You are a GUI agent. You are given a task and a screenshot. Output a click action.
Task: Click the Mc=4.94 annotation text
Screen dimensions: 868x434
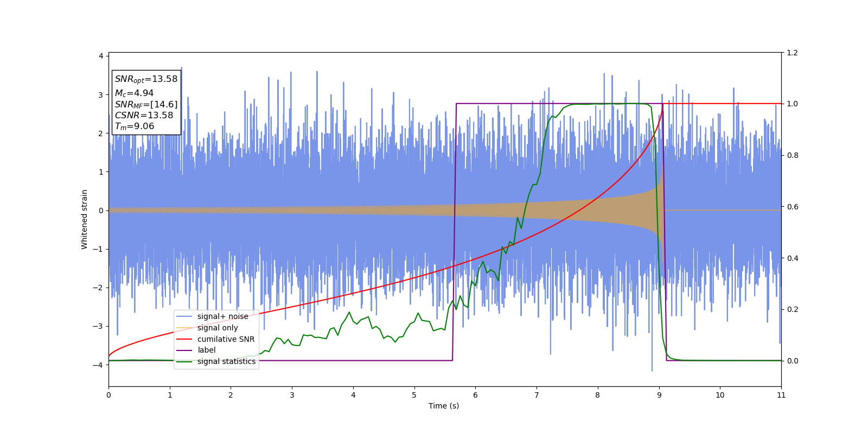[x=134, y=93]
